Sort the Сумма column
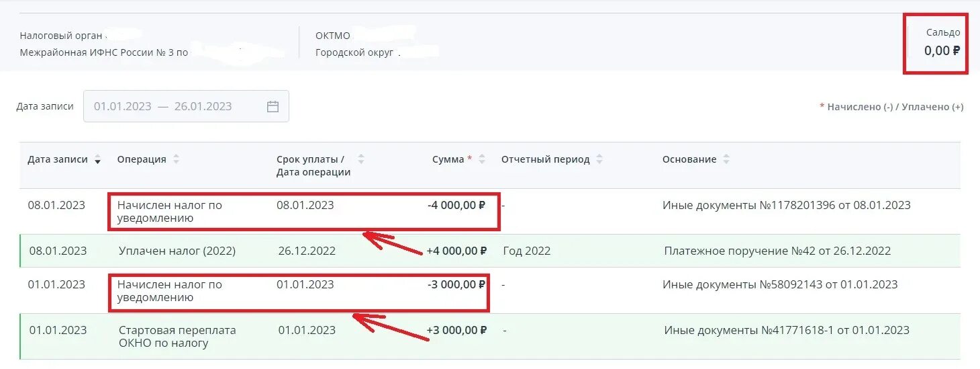 click(483, 160)
